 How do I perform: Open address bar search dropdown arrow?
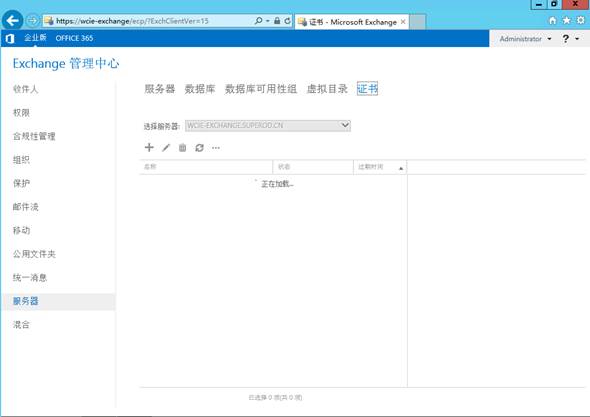coord(268,21)
